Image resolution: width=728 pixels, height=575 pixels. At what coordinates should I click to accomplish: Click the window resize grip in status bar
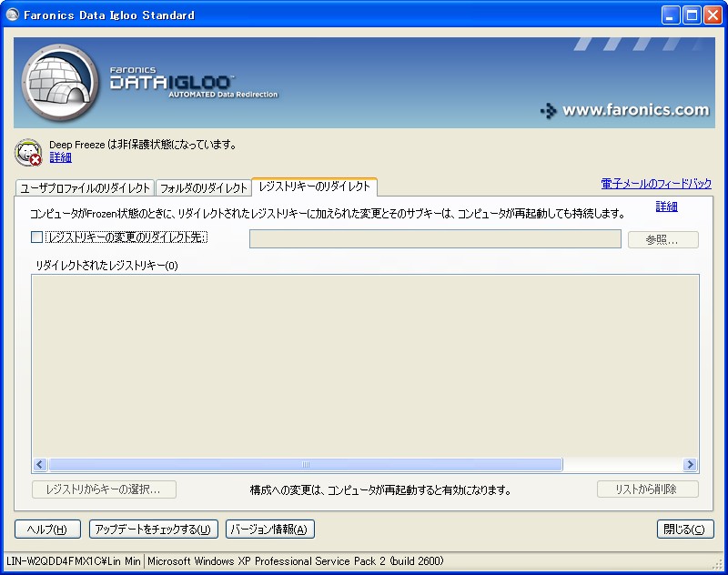(x=718, y=564)
